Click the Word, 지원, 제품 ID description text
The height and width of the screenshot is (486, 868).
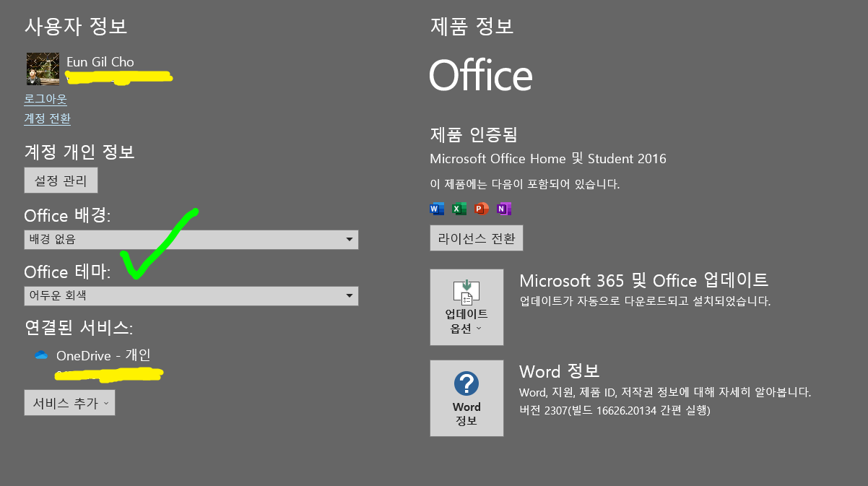(x=665, y=393)
